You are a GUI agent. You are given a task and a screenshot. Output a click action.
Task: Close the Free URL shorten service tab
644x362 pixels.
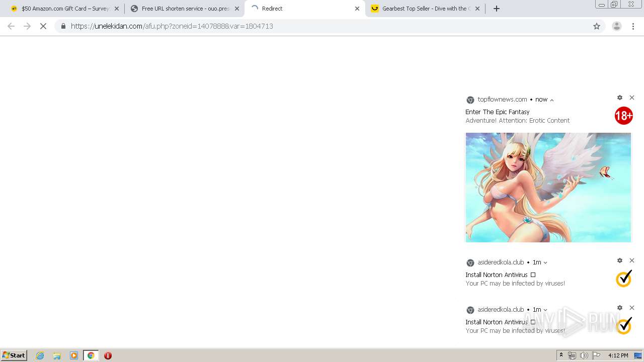[237, 9]
